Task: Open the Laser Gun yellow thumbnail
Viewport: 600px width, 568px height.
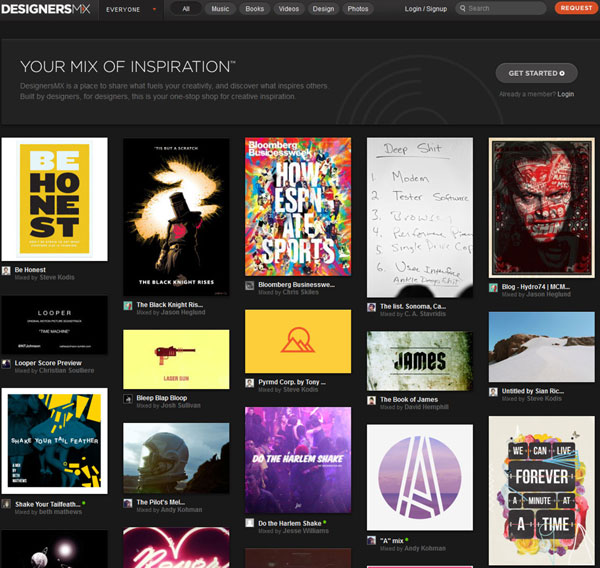Action: pyautogui.click(x=176, y=359)
